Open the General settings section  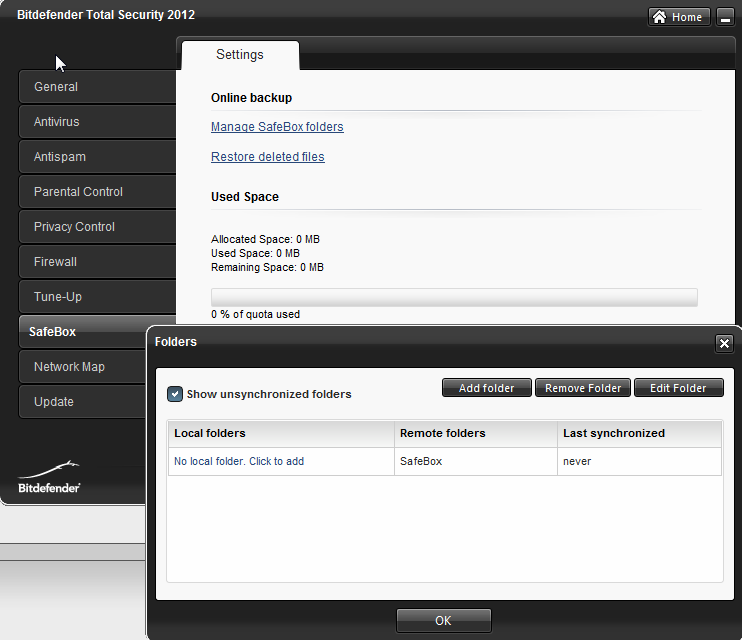click(x=97, y=87)
